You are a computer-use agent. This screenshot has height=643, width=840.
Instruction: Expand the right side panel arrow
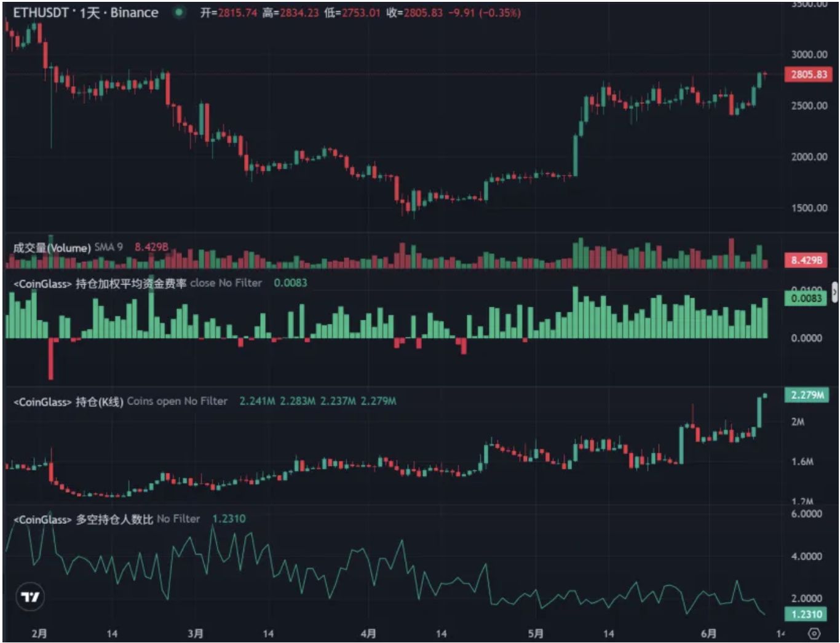(834, 291)
